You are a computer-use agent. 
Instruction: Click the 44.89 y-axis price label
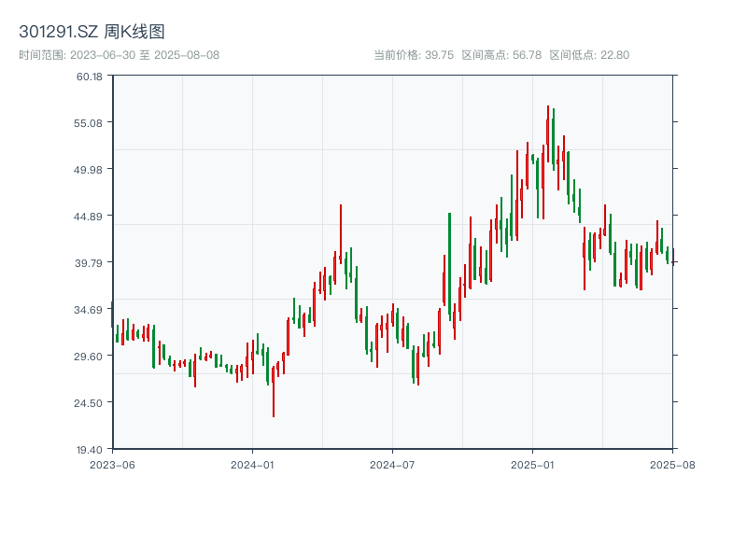tap(90, 216)
